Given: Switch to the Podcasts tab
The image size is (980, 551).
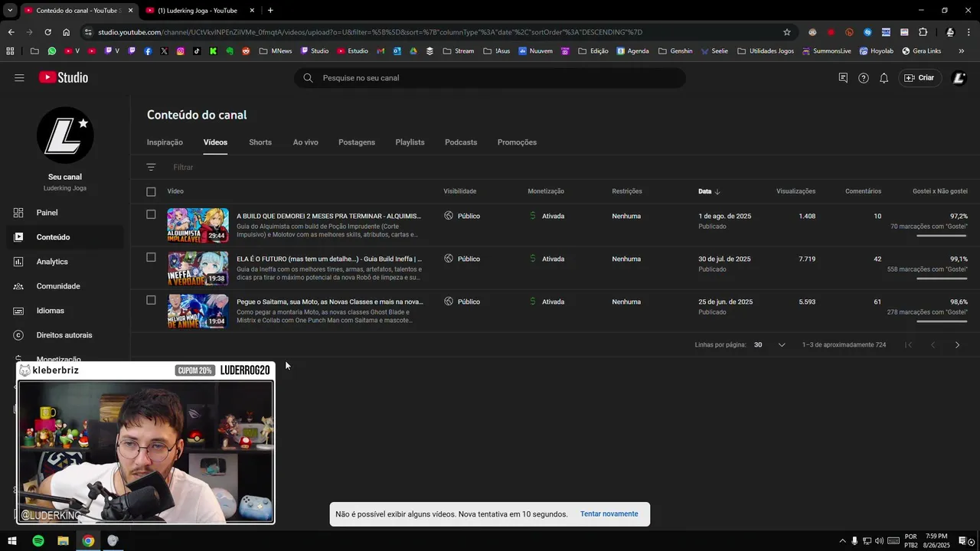Looking at the screenshot, I should 461,142.
